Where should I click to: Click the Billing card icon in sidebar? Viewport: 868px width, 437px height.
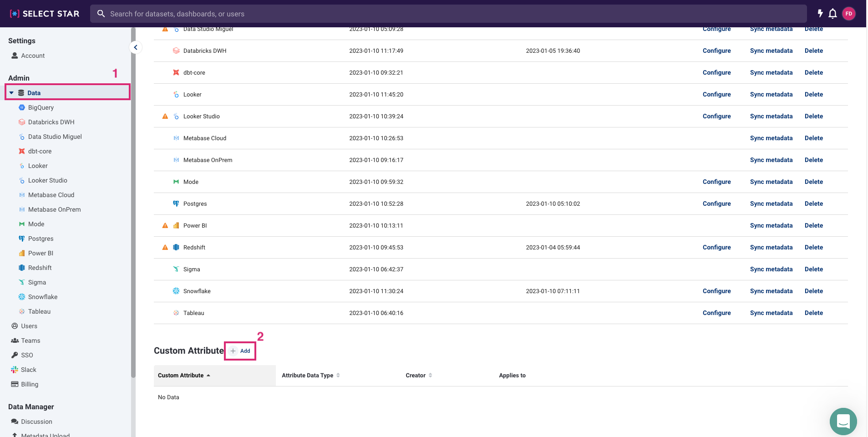[15, 384]
